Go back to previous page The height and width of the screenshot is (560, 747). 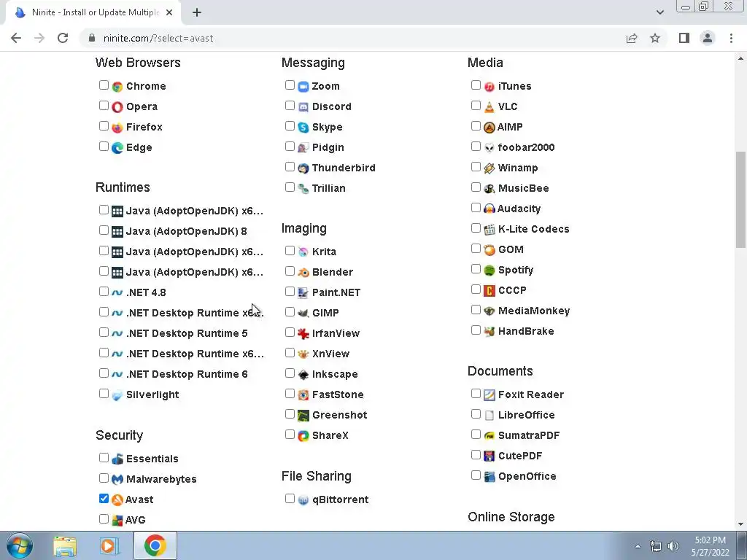(16, 38)
